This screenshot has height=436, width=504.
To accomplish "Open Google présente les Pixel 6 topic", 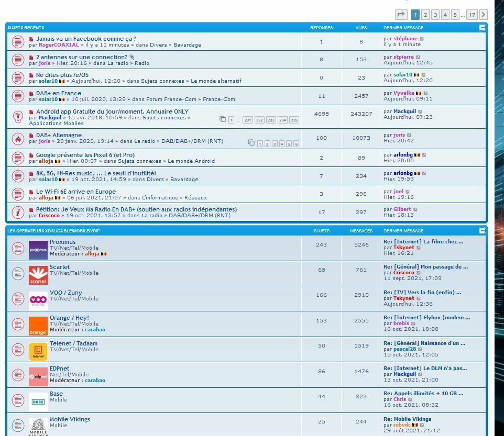I will click(x=85, y=155).
